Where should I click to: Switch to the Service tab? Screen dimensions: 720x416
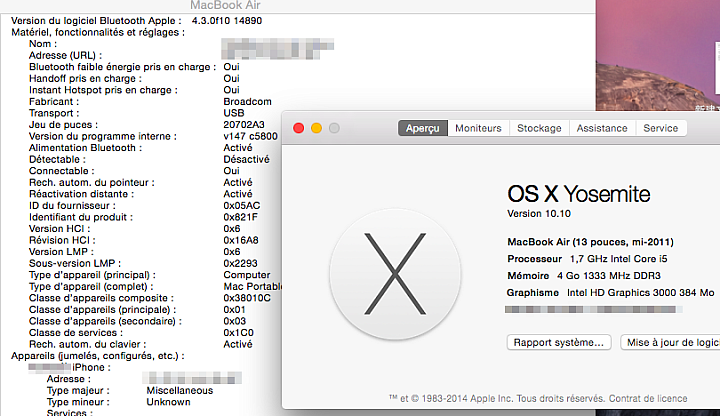click(661, 128)
